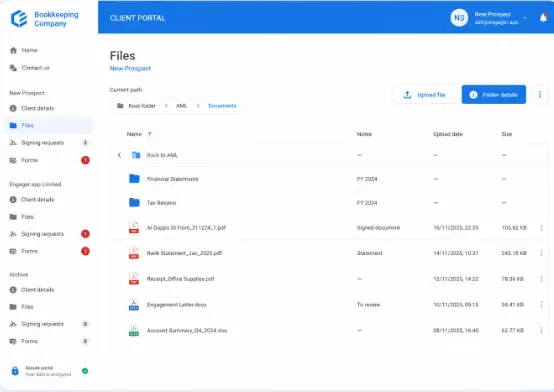Open Signing requests under Archive
This screenshot has height=392, width=554.
pyautogui.click(x=48, y=324)
